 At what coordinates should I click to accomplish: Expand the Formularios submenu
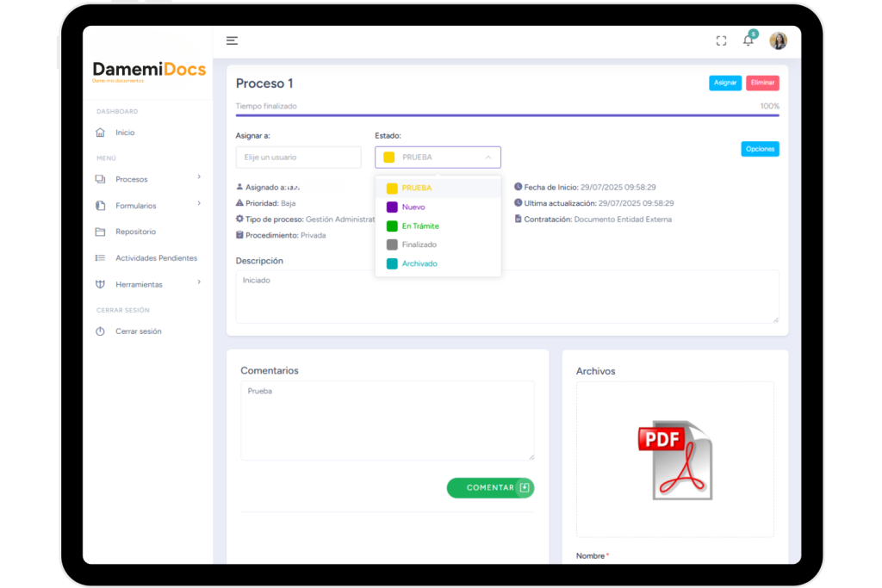click(x=199, y=204)
